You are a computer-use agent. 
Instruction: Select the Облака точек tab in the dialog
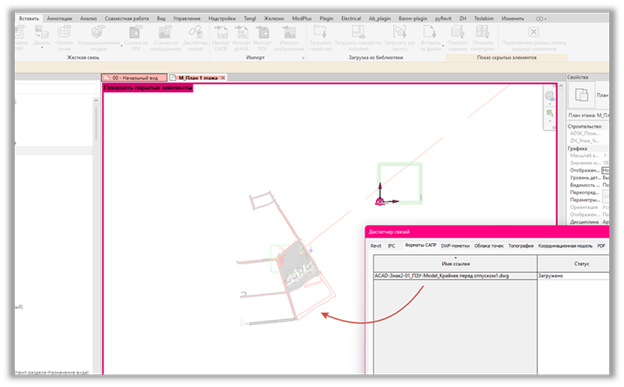[x=489, y=246]
